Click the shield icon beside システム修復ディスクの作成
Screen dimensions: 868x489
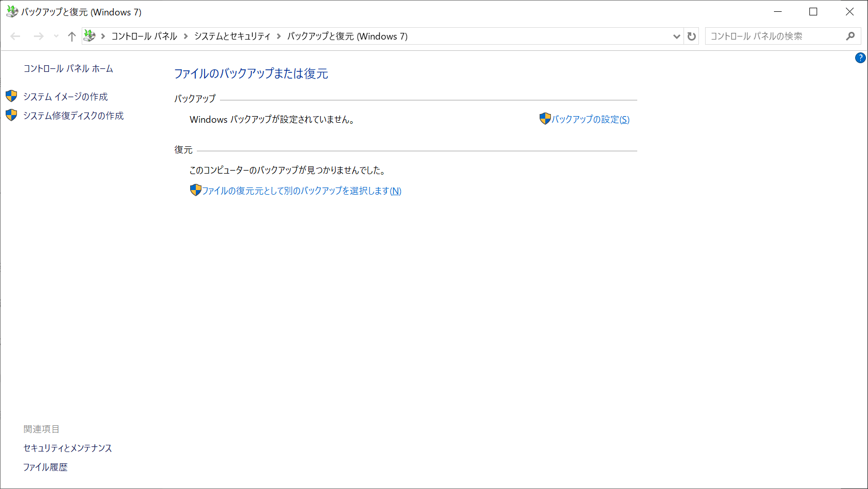click(x=11, y=115)
